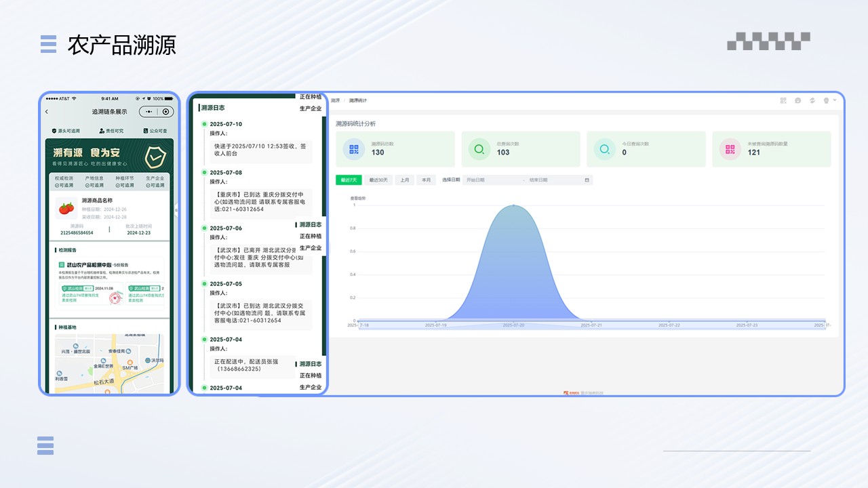Click the 2025-07-10 timeline node
Viewport: 868px width, 488px height.
coord(204,124)
